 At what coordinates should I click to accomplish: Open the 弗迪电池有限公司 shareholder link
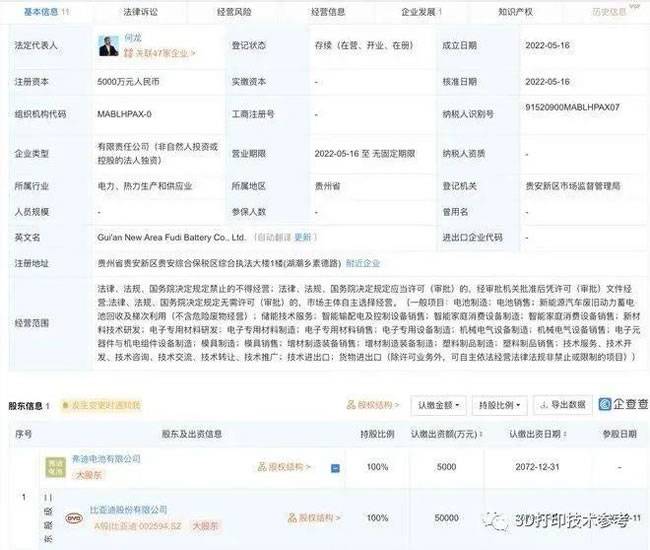(108, 459)
